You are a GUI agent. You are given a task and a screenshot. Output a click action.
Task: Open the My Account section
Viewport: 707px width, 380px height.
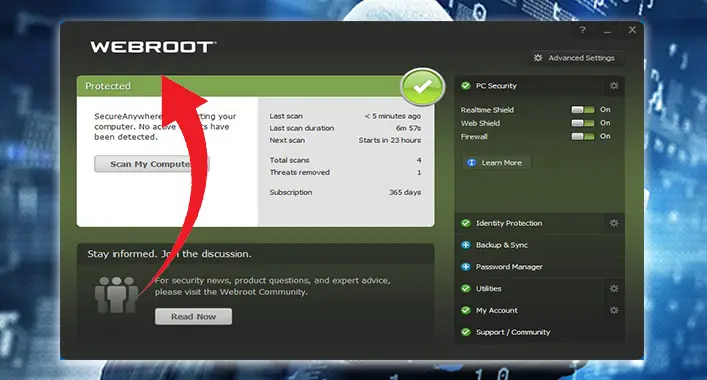(x=497, y=310)
